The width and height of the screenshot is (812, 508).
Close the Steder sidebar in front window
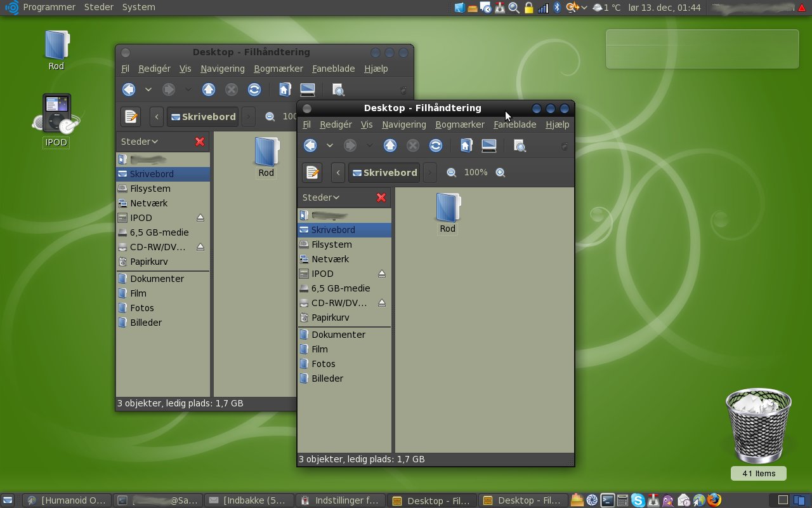point(381,197)
